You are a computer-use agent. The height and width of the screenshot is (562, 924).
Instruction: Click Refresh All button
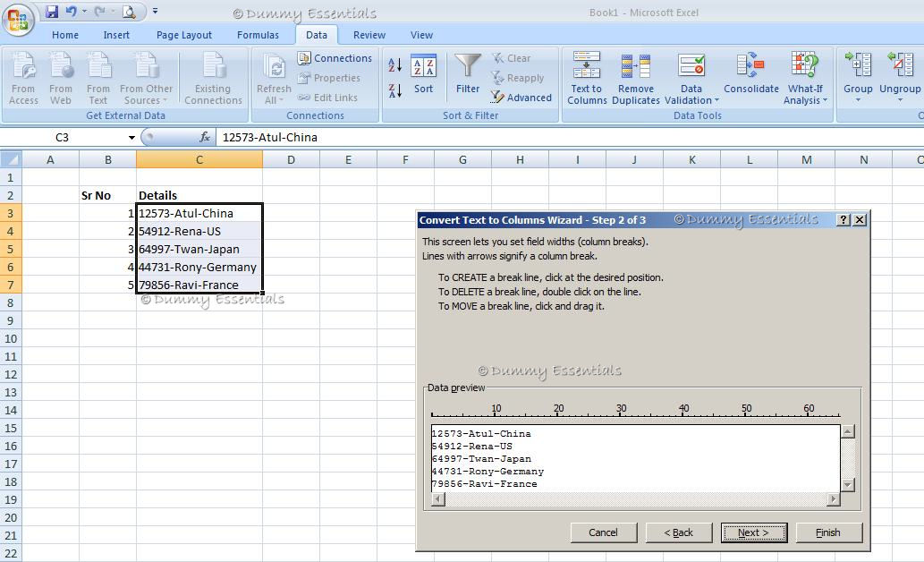pyautogui.click(x=274, y=79)
